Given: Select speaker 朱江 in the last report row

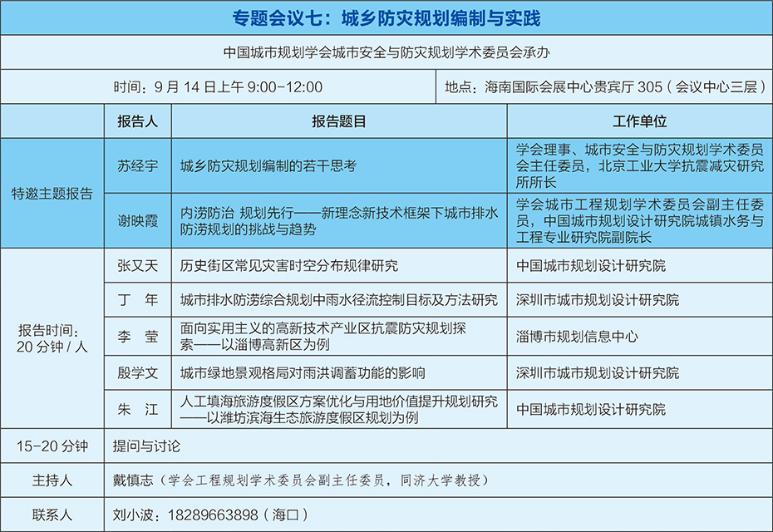Looking at the screenshot, I should pyautogui.click(x=137, y=409).
